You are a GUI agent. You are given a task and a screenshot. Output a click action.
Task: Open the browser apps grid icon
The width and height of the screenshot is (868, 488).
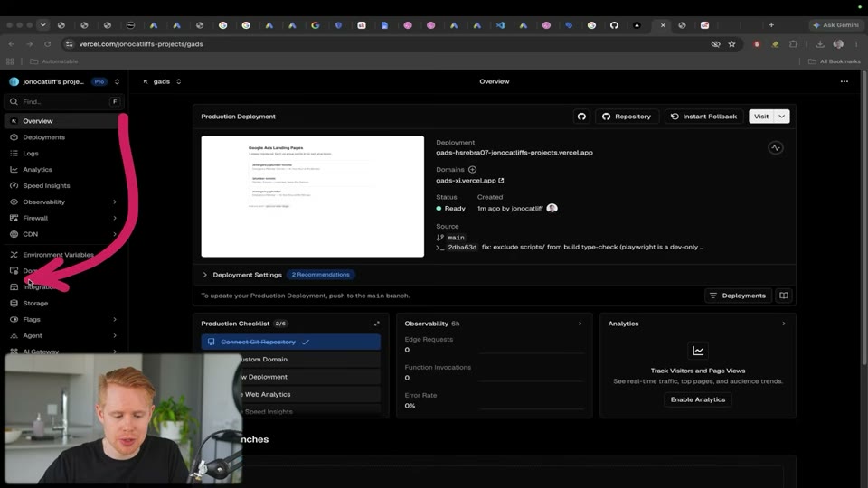[x=10, y=61]
